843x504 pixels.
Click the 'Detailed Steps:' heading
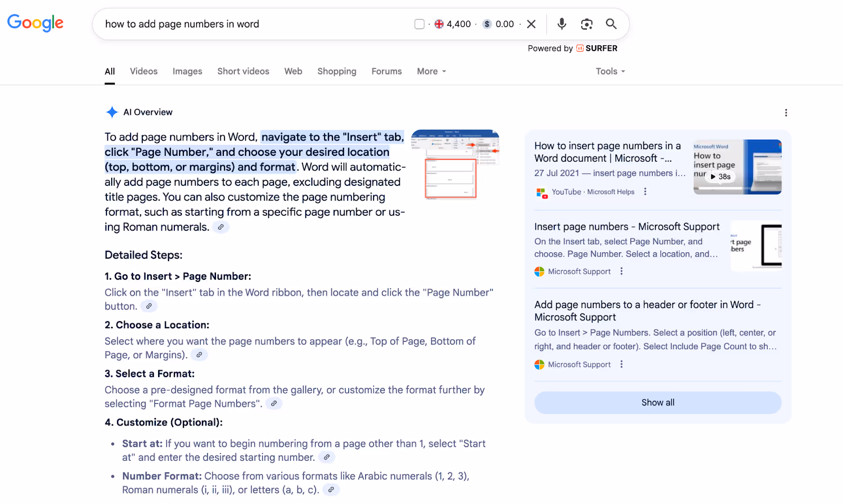pos(143,255)
